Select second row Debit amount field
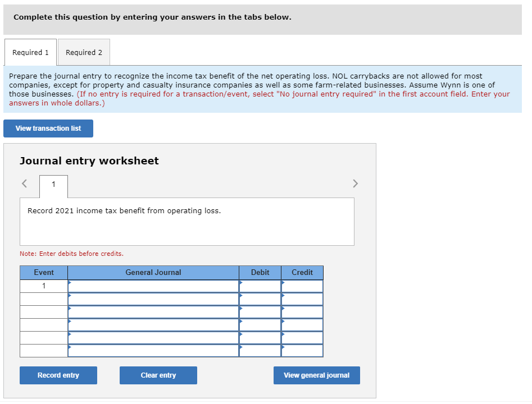Viewport: 532px width, 404px height. [x=260, y=299]
